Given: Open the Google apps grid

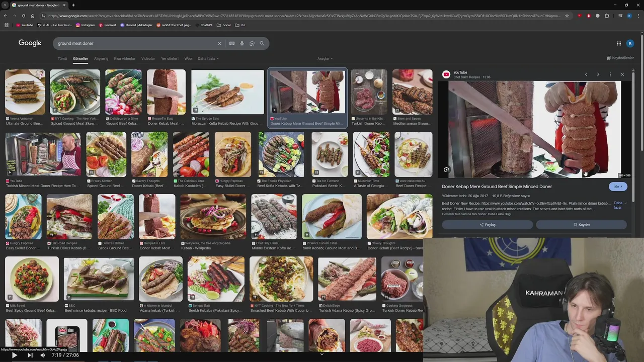Looking at the screenshot, I should tap(619, 44).
